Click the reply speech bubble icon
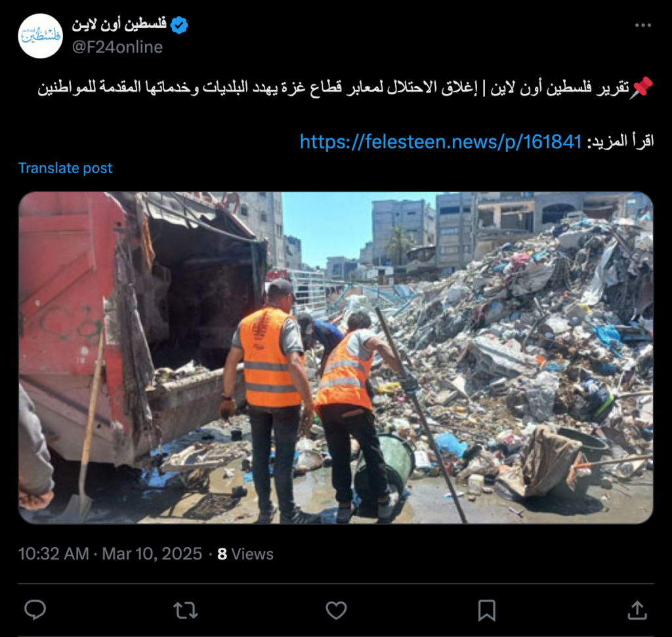The height and width of the screenshot is (637, 672). pos(35,610)
